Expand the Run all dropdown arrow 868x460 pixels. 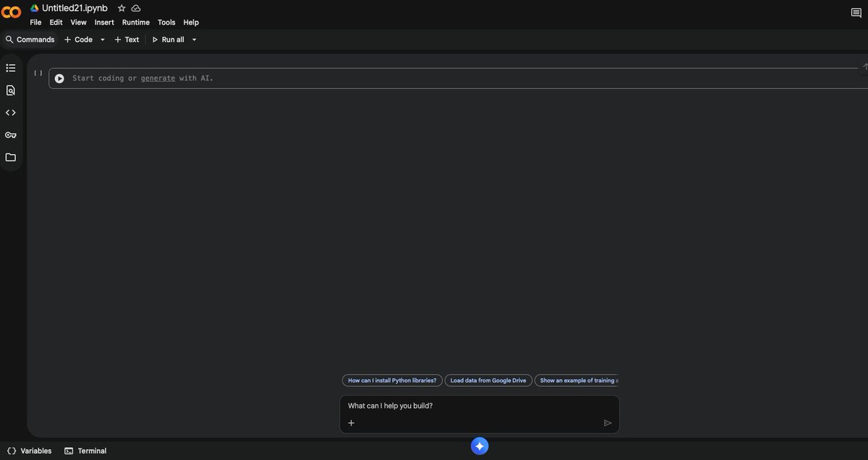[x=194, y=40]
